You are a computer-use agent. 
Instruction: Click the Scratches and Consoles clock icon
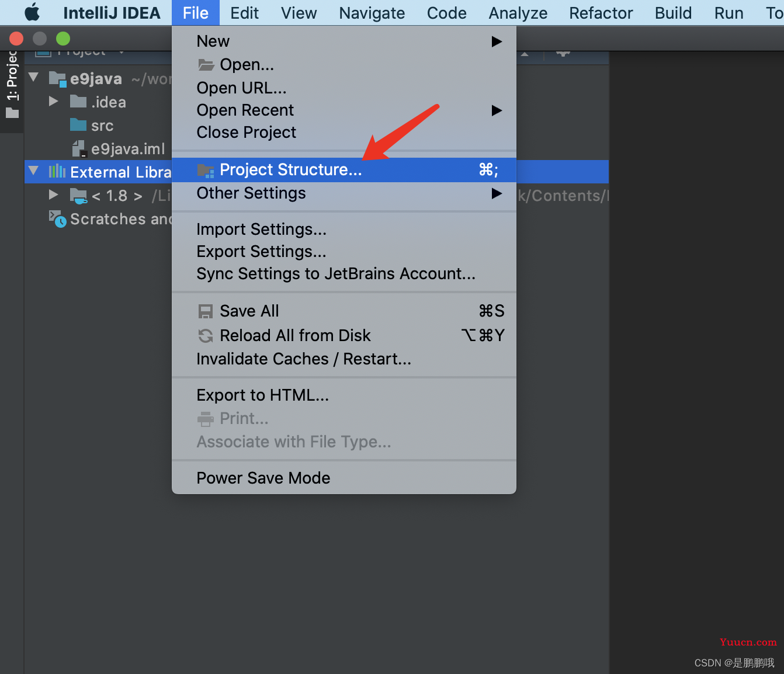(x=57, y=219)
